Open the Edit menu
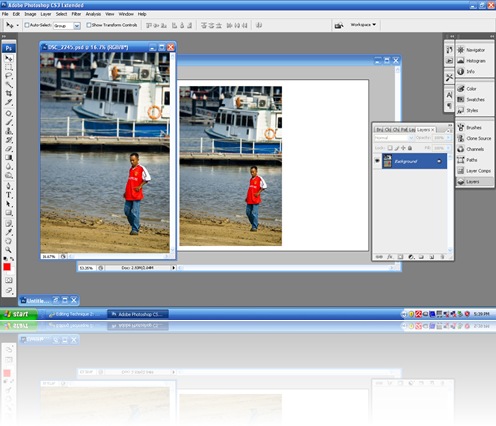The height and width of the screenshot is (426, 496). coord(16,14)
